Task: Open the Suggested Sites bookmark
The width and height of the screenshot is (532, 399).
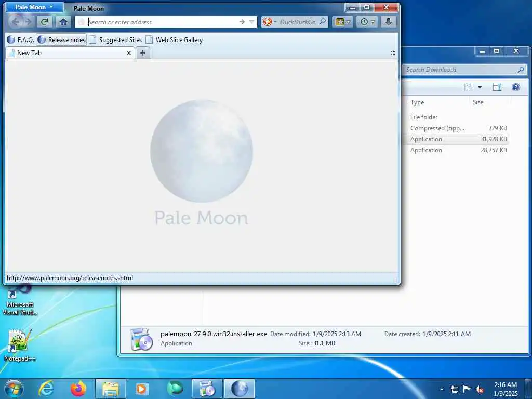Action: 115,39
